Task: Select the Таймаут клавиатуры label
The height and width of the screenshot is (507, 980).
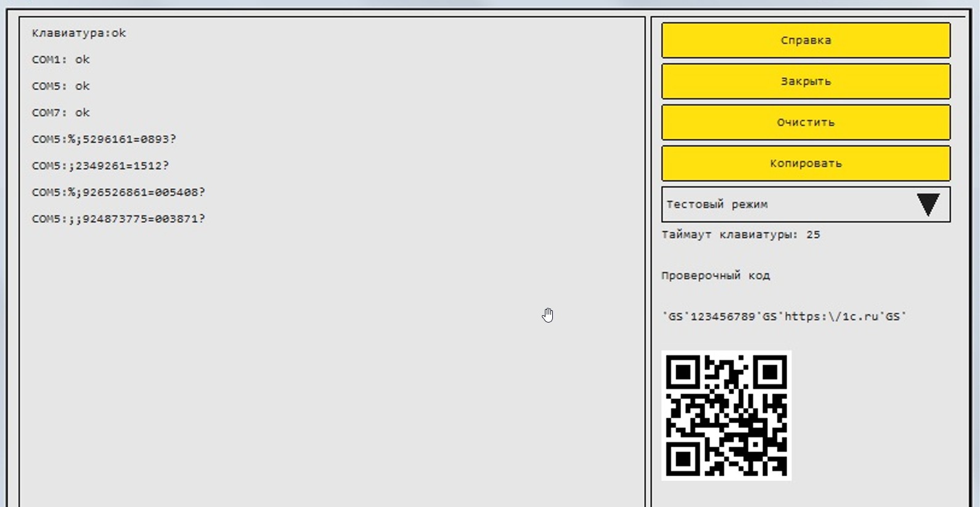Action: click(x=729, y=235)
